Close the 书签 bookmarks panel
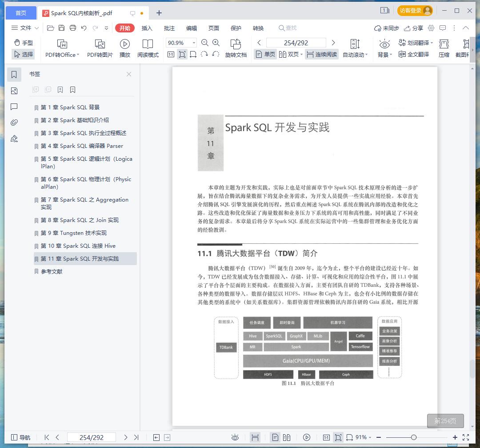The height and width of the screenshot is (448, 480). point(129,74)
